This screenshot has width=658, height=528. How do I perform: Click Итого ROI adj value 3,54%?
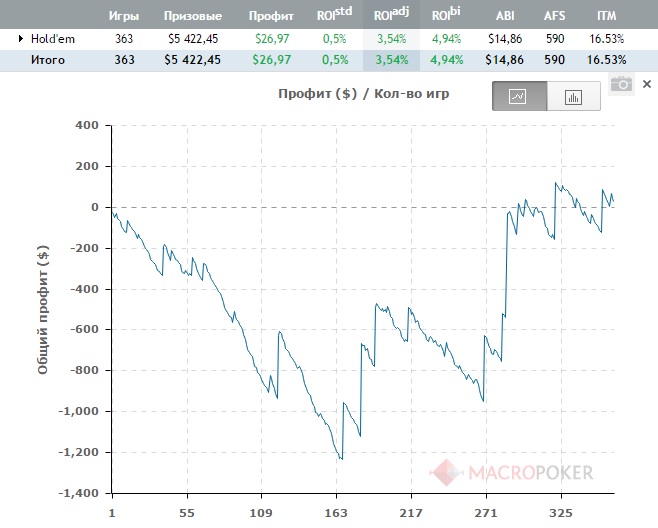pos(392,60)
